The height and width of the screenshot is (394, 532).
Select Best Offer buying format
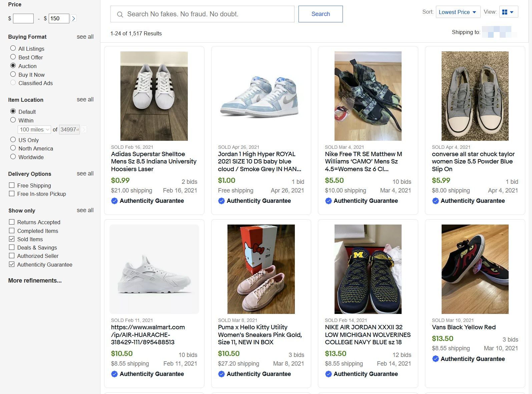pos(13,57)
